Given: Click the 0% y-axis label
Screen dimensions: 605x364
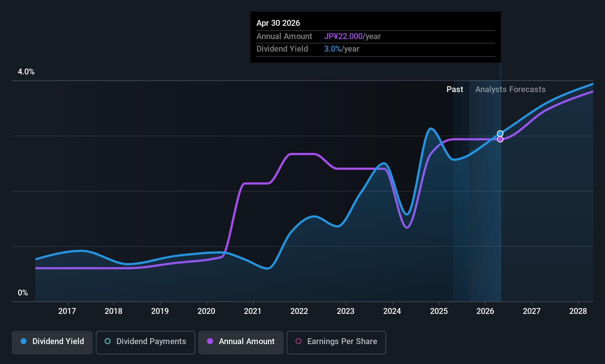Looking at the screenshot, I should click(23, 293).
